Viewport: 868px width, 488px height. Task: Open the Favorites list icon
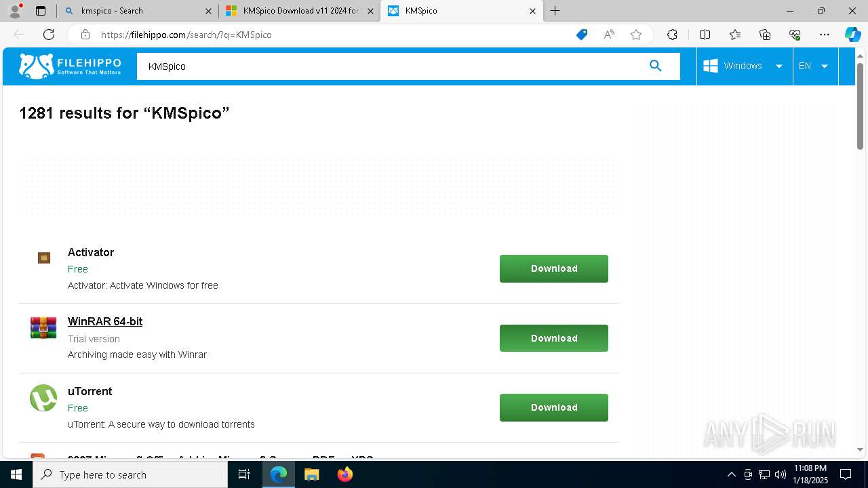click(x=735, y=35)
